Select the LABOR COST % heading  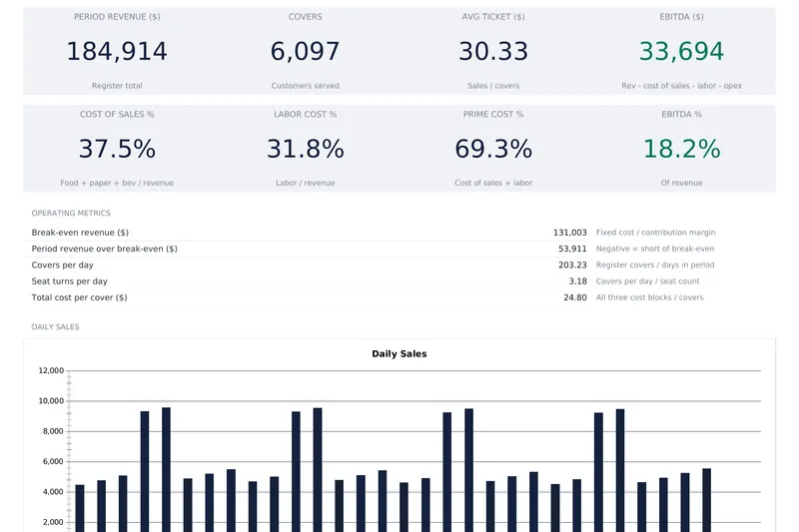coord(305,115)
